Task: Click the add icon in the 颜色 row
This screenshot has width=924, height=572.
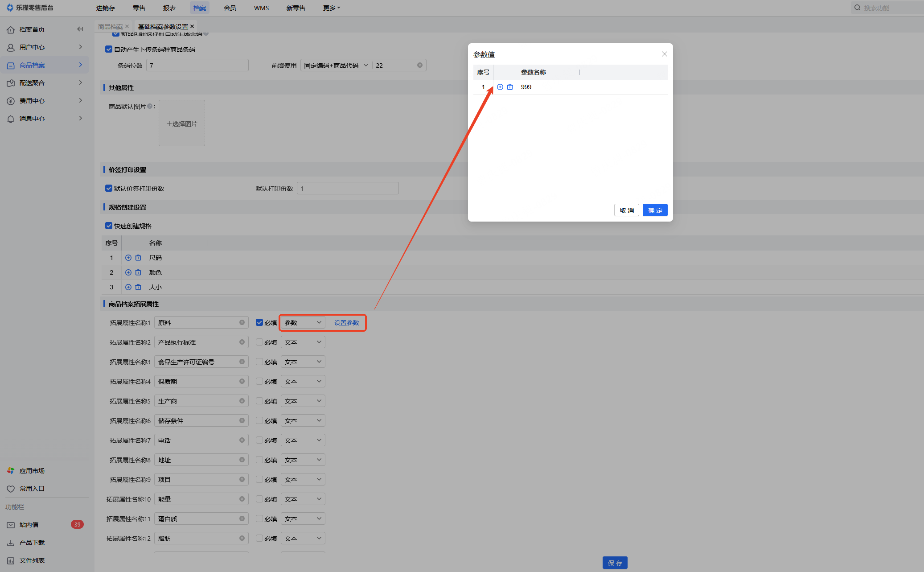Action: (x=128, y=272)
